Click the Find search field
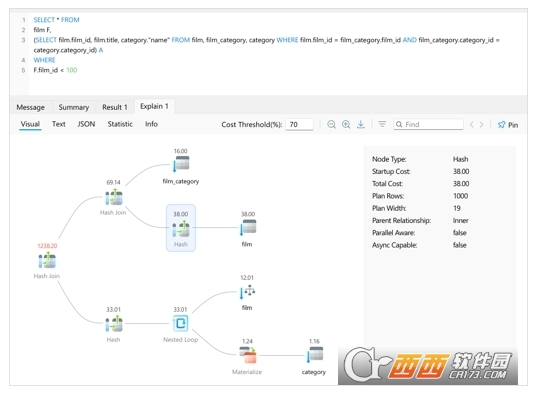The height and width of the screenshot is (395, 538). (x=429, y=124)
